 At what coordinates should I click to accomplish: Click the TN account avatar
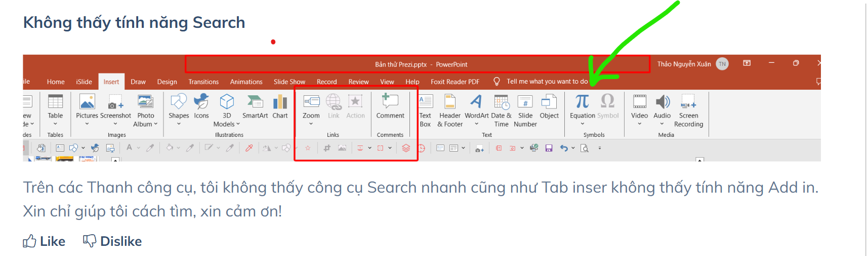722,64
